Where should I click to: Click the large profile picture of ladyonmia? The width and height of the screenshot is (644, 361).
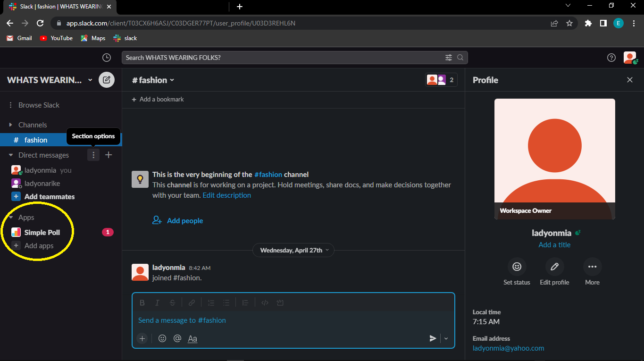point(554,159)
